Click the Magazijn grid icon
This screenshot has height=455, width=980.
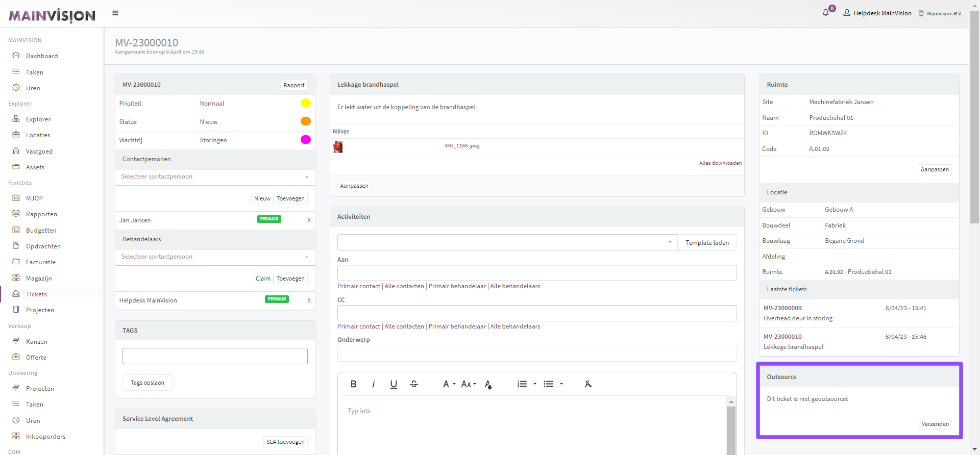pyautogui.click(x=16, y=278)
